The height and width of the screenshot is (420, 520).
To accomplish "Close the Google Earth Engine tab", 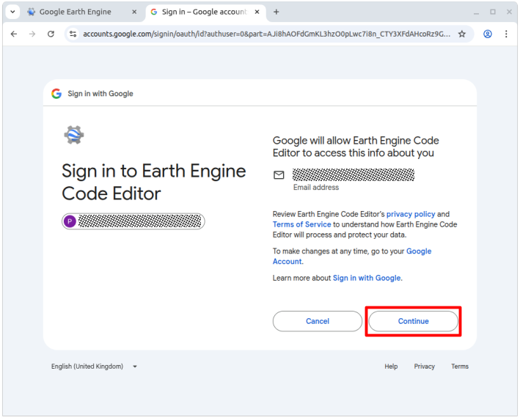I will click(134, 12).
